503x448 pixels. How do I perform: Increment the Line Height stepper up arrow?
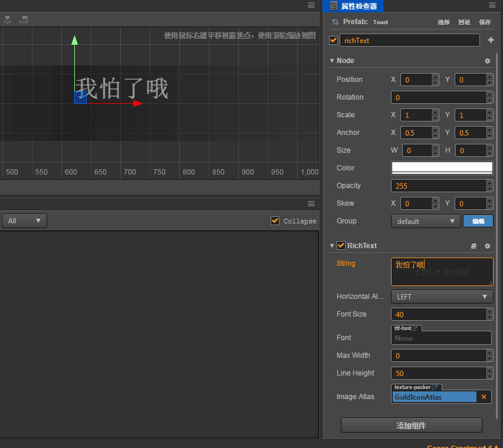(489, 370)
